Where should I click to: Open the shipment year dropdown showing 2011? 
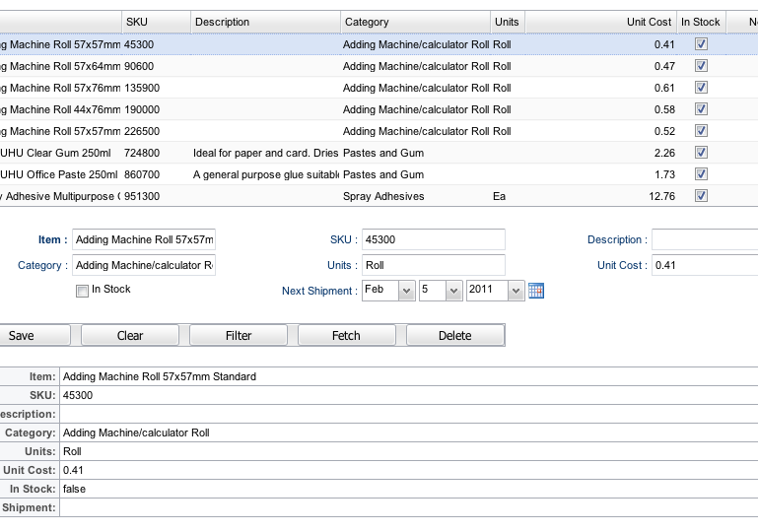click(496, 291)
